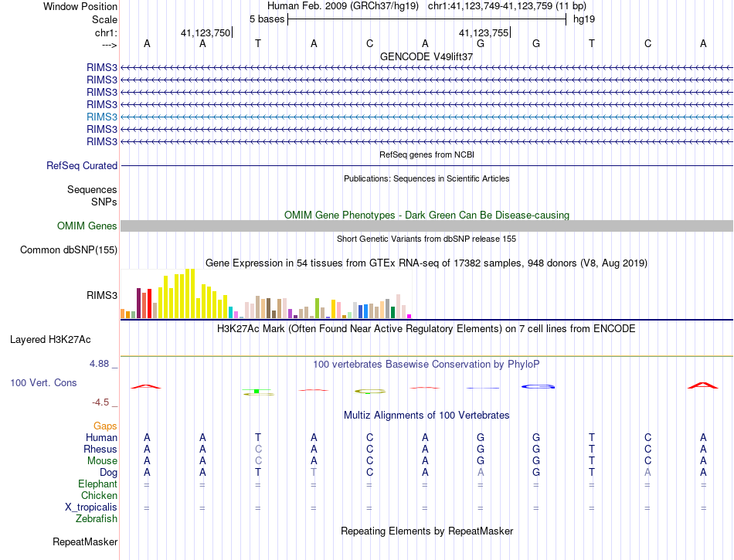Select the Common dbSNP(155) track label
Viewport: 734px width, 560px height.
[69, 249]
